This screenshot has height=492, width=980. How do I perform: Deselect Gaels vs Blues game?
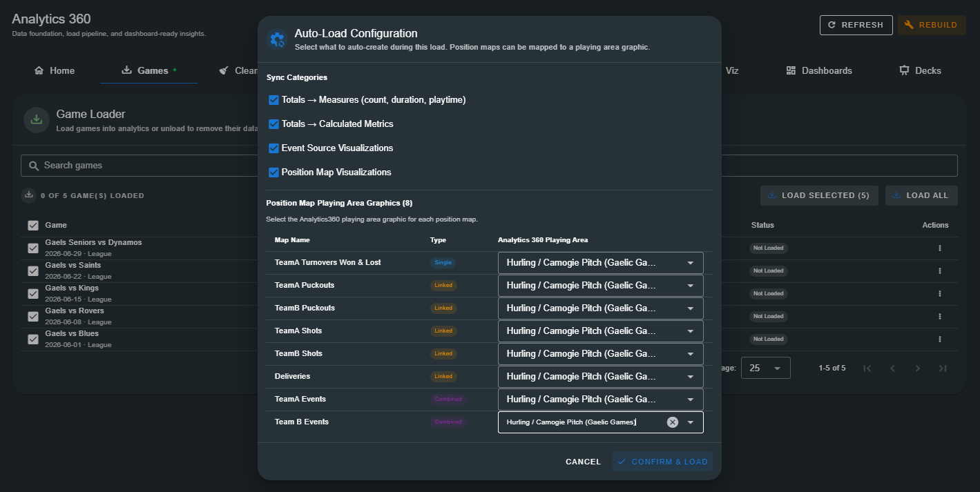[x=32, y=340]
